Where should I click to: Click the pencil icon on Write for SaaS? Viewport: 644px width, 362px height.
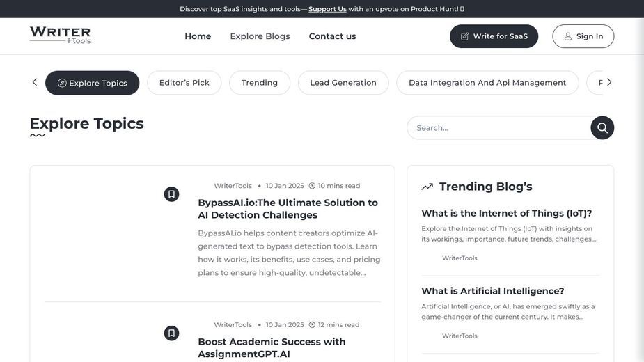click(x=464, y=36)
